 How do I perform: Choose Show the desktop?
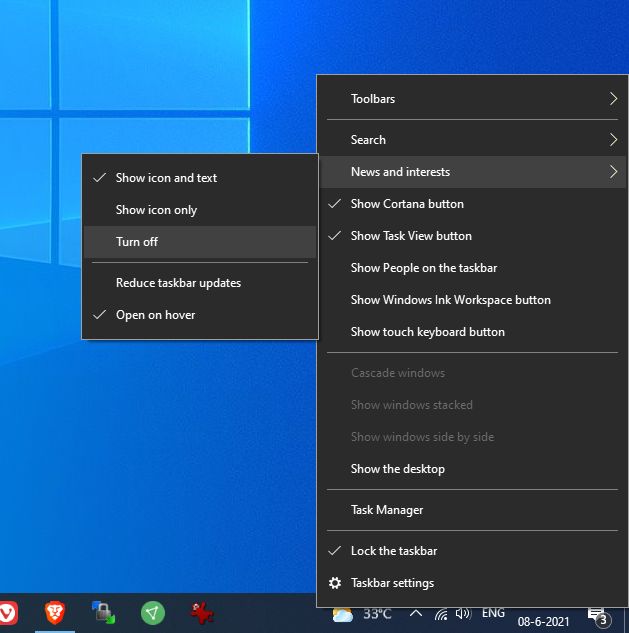click(x=472, y=469)
